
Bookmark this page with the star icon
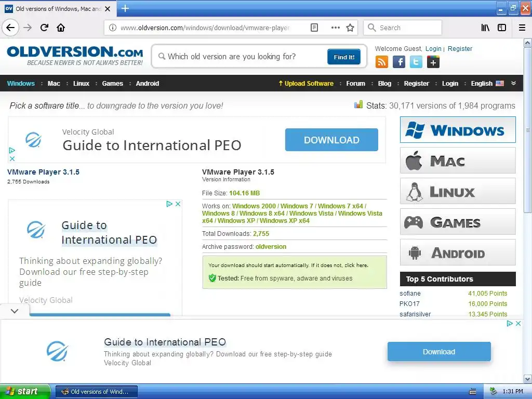[350, 28]
